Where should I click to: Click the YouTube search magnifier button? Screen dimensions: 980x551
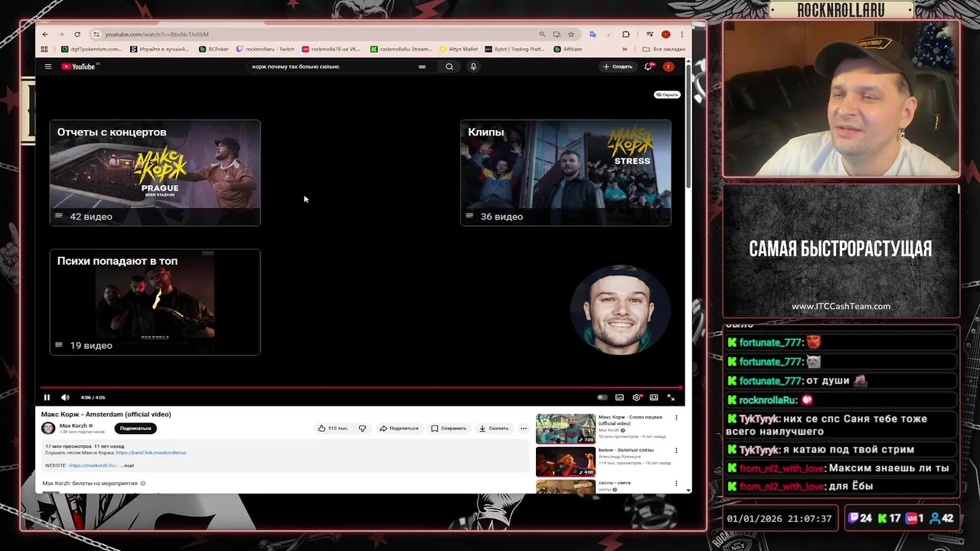(x=449, y=67)
